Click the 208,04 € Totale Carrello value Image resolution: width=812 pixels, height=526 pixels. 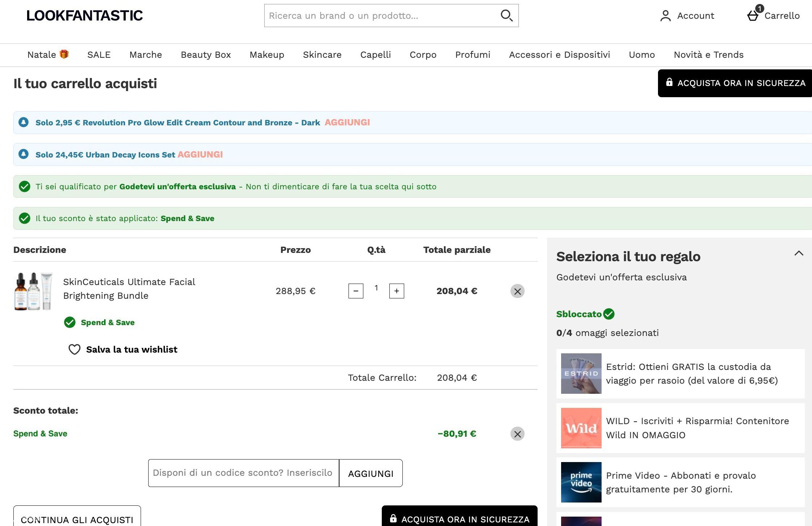pos(457,378)
